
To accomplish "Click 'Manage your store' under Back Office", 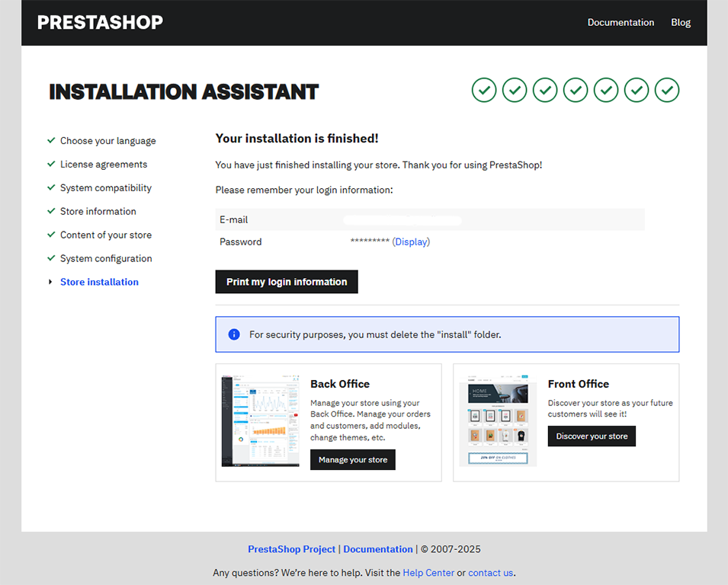I will point(352,459).
